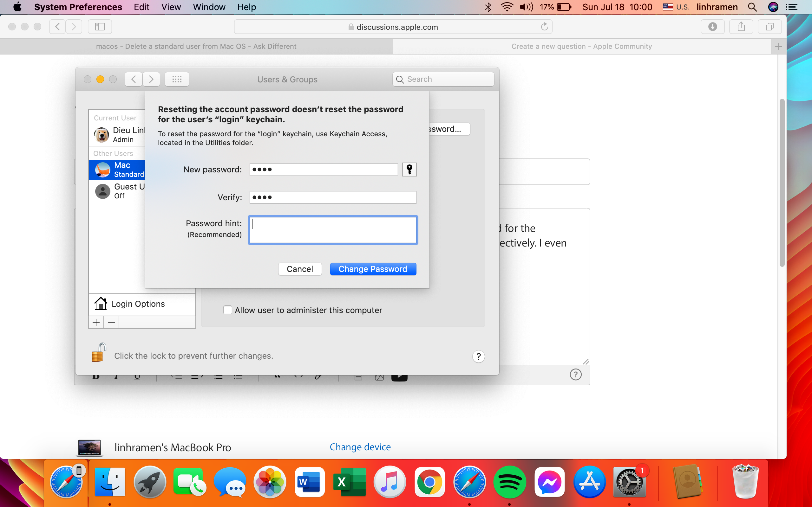Remove the selected user with the minus button
812x507 pixels.
click(x=111, y=322)
